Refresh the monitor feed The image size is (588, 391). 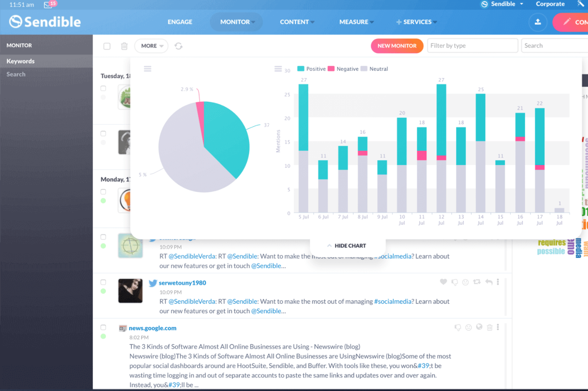[x=179, y=46]
